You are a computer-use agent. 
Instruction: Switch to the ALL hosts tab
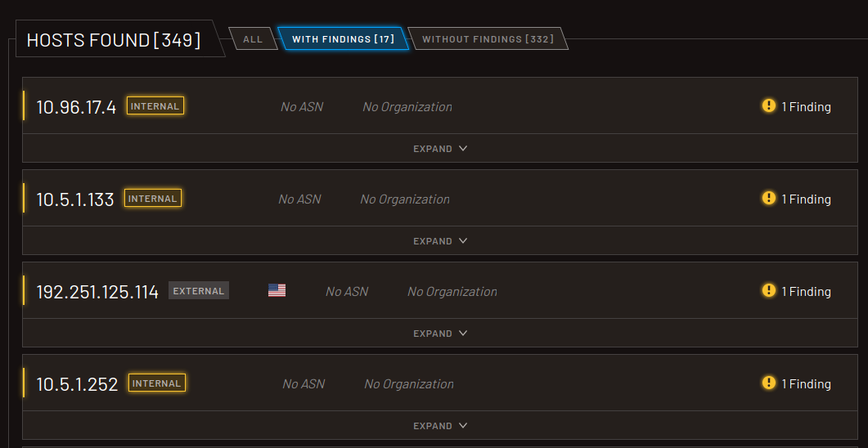coord(253,39)
